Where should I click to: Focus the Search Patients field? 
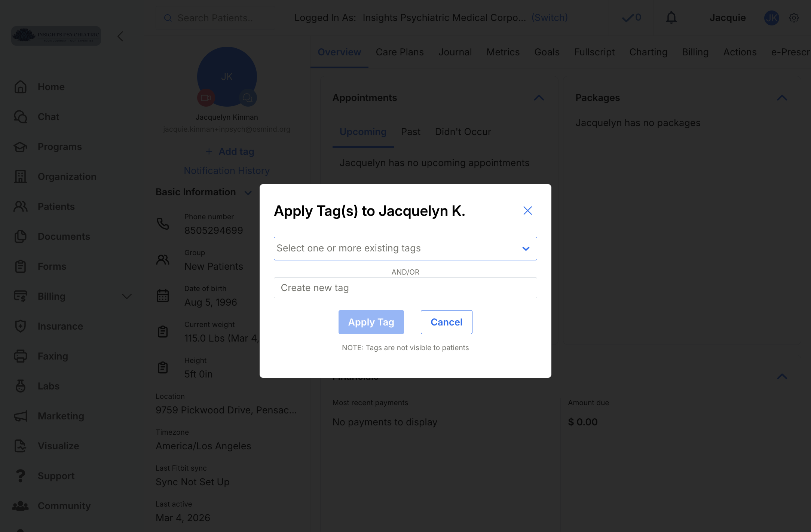(x=215, y=18)
